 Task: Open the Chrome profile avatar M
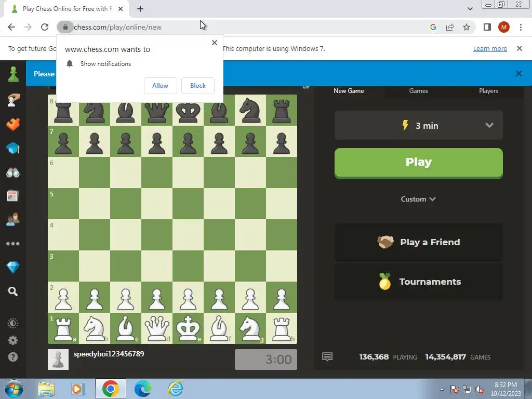tap(504, 27)
